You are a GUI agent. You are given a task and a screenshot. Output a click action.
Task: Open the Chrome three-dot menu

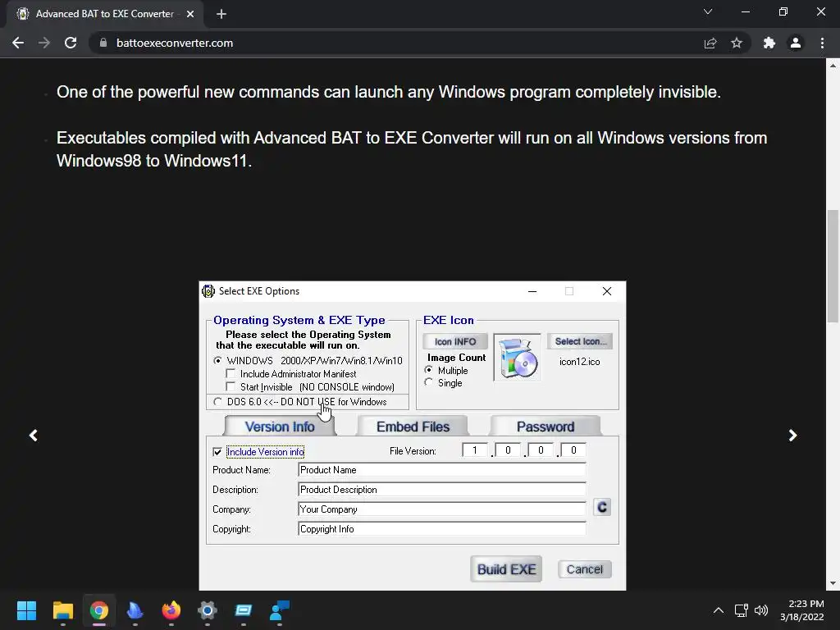[x=822, y=43]
